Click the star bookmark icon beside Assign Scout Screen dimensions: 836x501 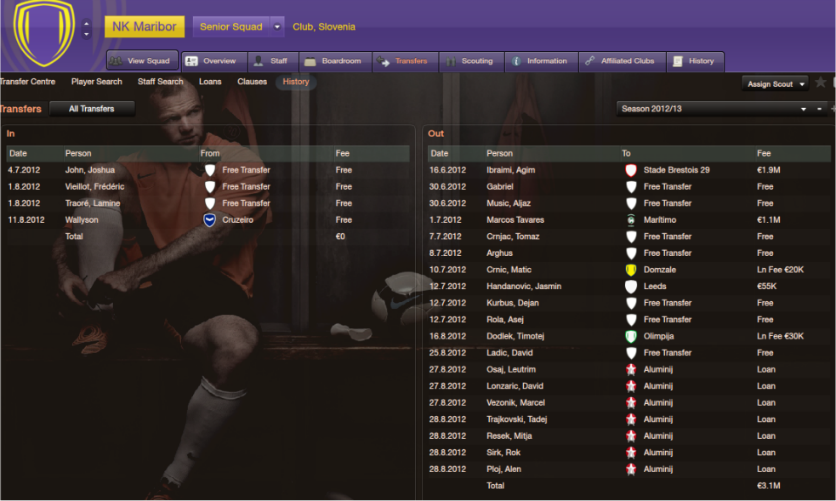pos(821,82)
